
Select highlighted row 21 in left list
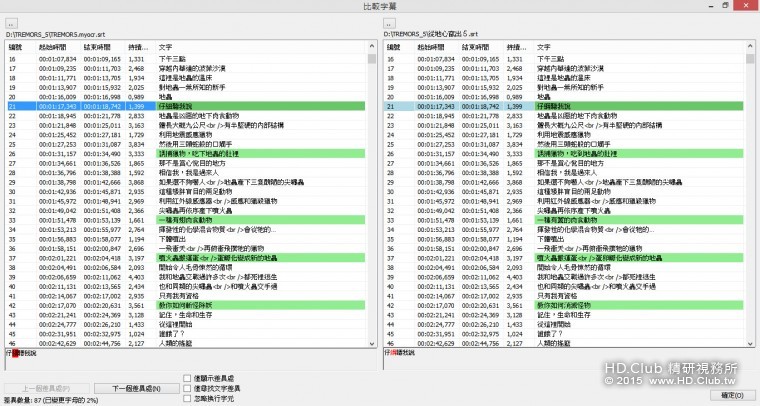click(x=186, y=106)
